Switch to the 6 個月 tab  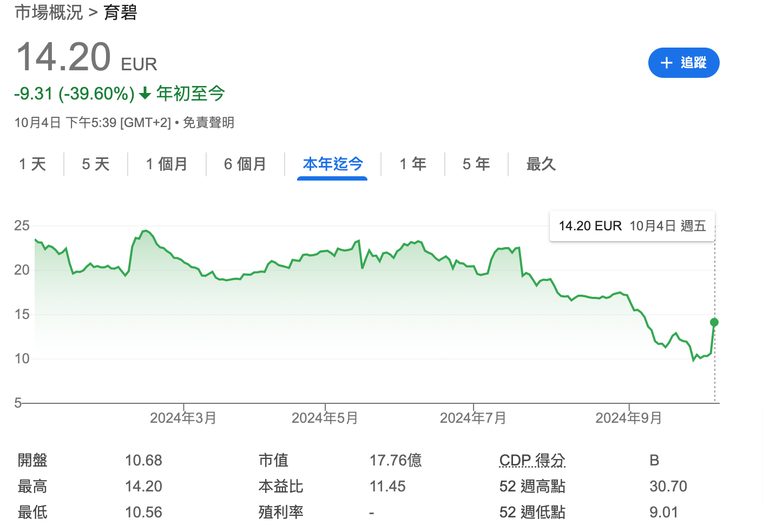tap(245, 164)
